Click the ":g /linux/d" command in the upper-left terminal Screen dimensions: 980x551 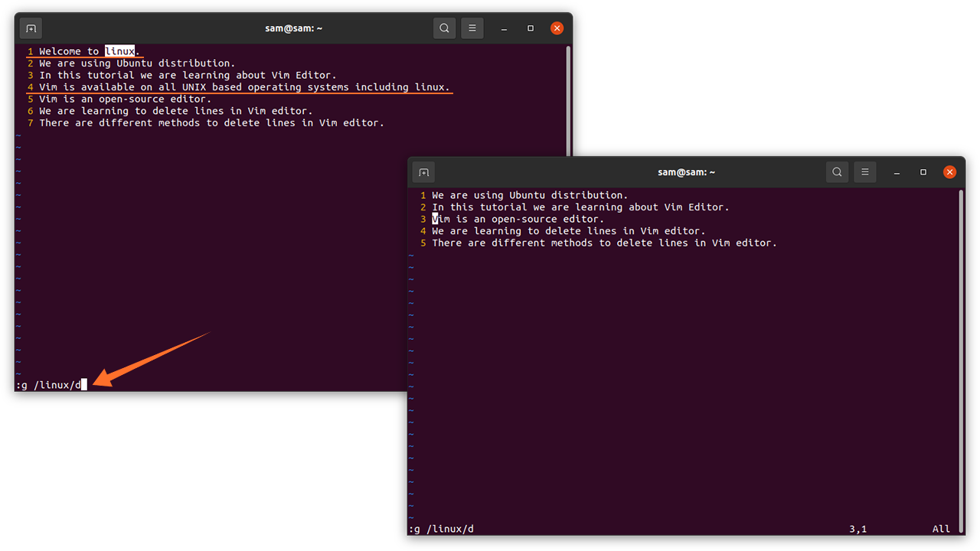47,384
